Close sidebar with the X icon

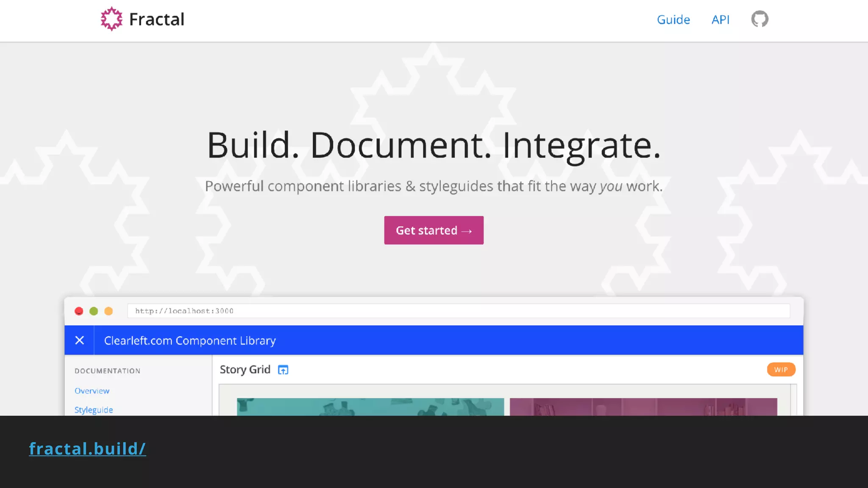tap(79, 340)
